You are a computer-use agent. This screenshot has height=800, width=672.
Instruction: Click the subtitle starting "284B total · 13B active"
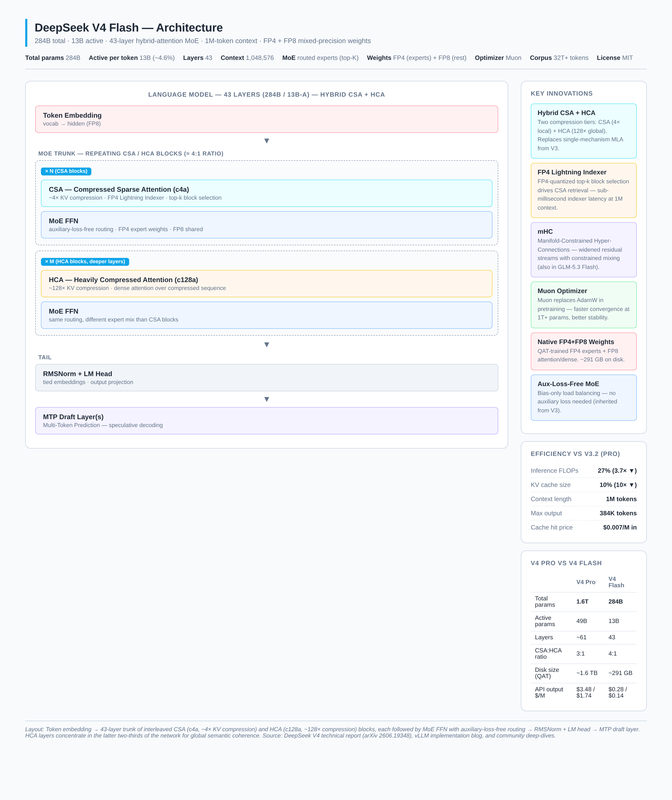(x=203, y=41)
